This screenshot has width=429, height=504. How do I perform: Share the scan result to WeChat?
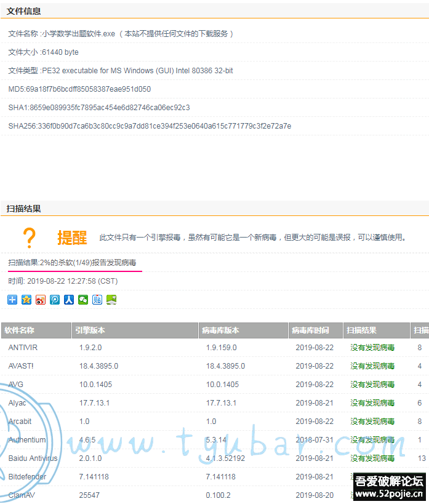(x=83, y=300)
